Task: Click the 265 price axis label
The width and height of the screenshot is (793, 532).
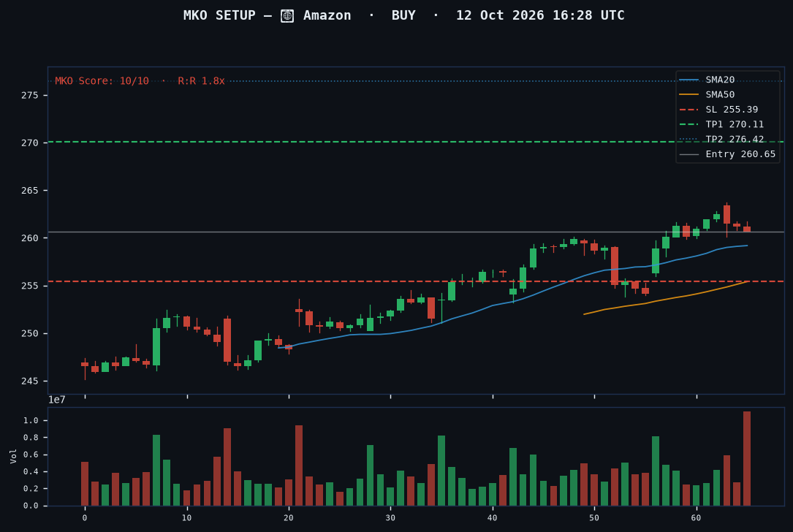Action: (30, 191)
